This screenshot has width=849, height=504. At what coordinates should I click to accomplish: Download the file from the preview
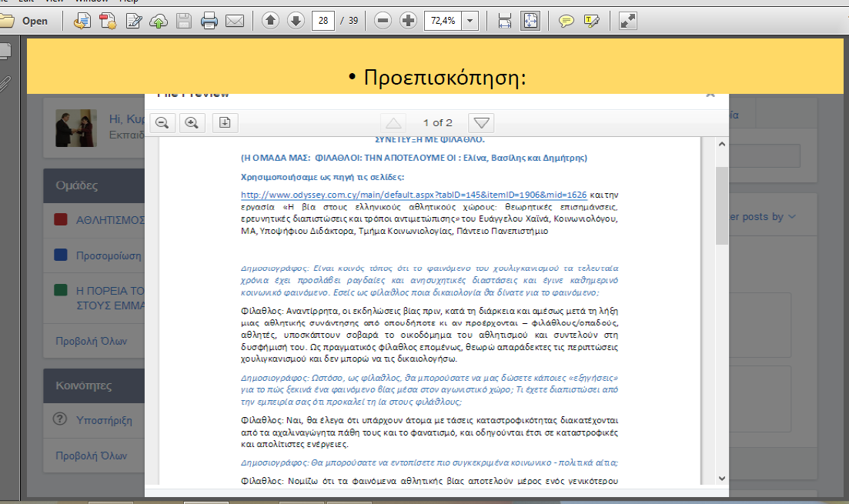pos(225,123)
